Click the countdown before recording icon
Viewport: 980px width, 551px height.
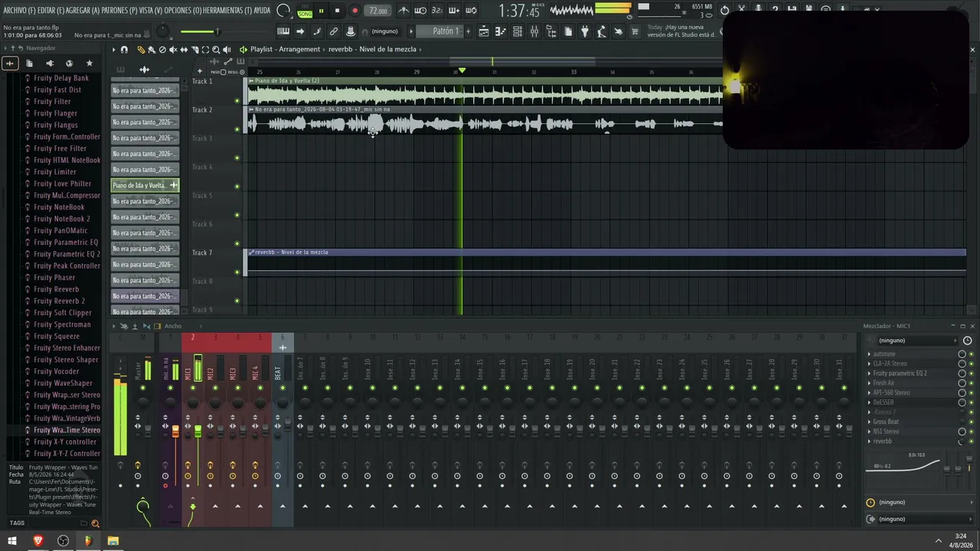pyautogui.click(x=437, y=11)
